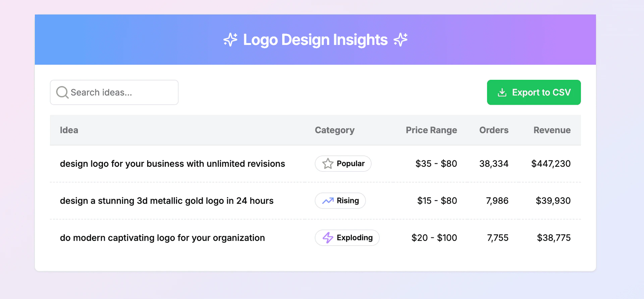Screen dimensions: 644x299
Task: Sort by the Category column header
Action: point(334,130)
